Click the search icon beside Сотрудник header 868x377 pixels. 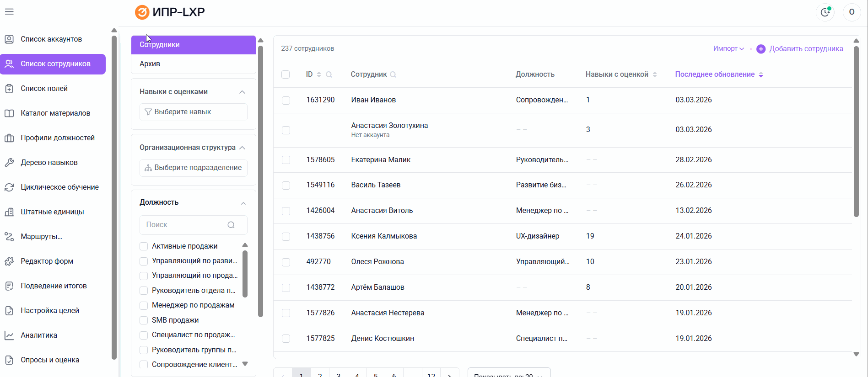[x=393, y=74]
